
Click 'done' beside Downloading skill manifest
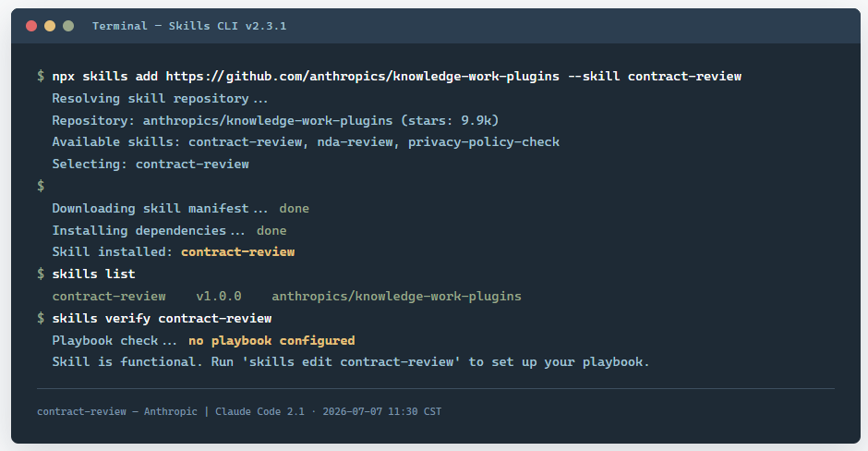294,208
